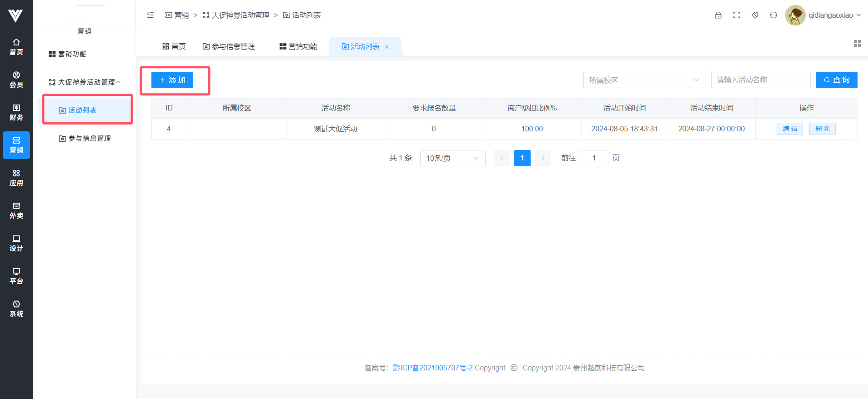Open the tab grid menu icon
This screenshot has height=399, width=868.
[x=857, y=44]
